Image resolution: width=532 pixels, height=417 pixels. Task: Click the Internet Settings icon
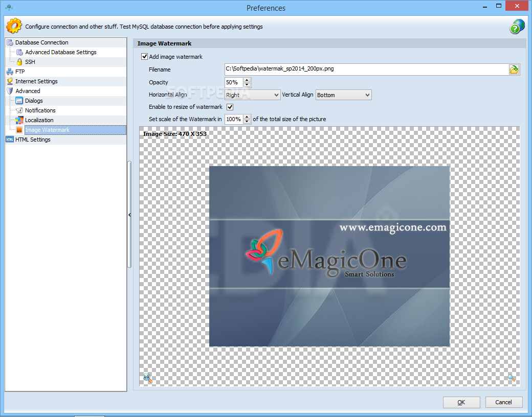point(10,81)
